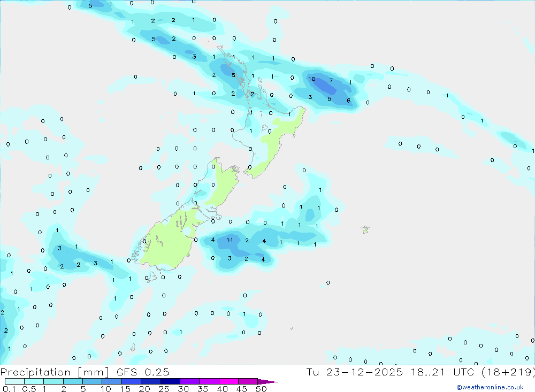
Task: Click the '18..21 UTC' time label
Action: [x=442, y=372]
